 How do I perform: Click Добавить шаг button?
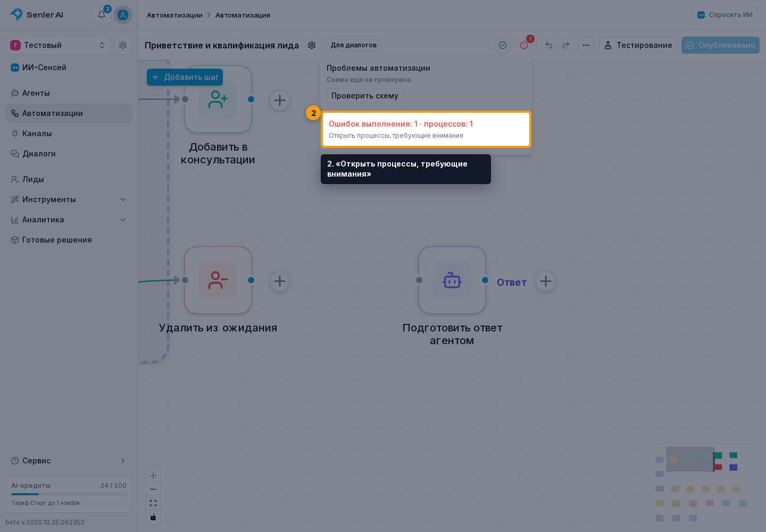pyautogui.click(x=185, y=77)
